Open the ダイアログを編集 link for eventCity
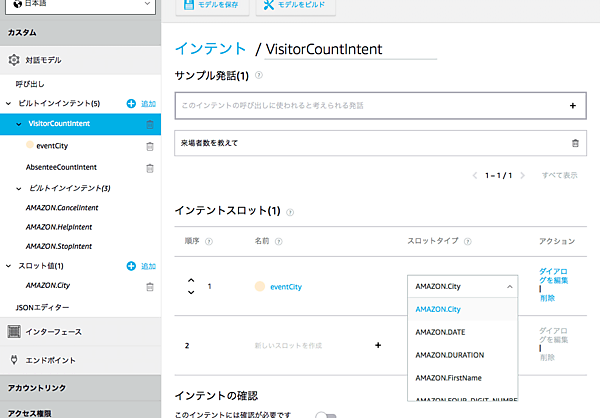600x418 pixels. click(x=556, y=277)
